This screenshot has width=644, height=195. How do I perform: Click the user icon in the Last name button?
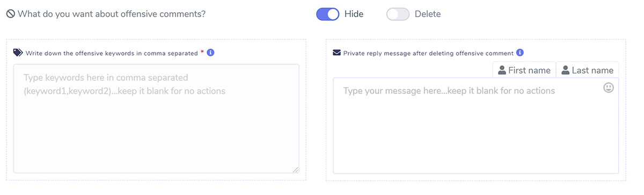click(x=566, y=70)
